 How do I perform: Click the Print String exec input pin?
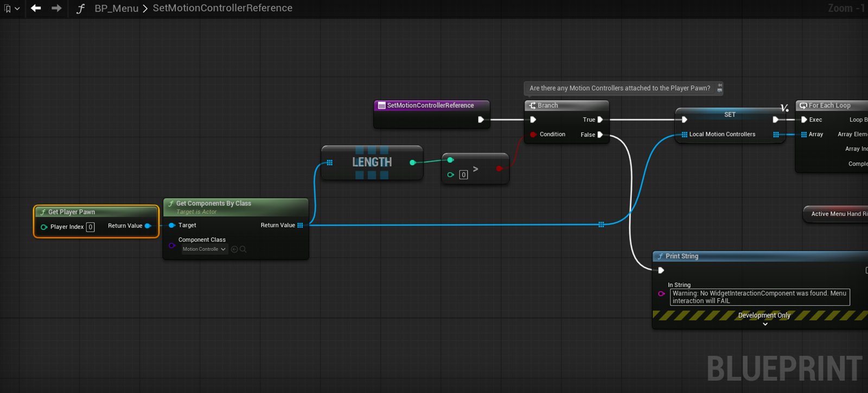click(661, 270)
